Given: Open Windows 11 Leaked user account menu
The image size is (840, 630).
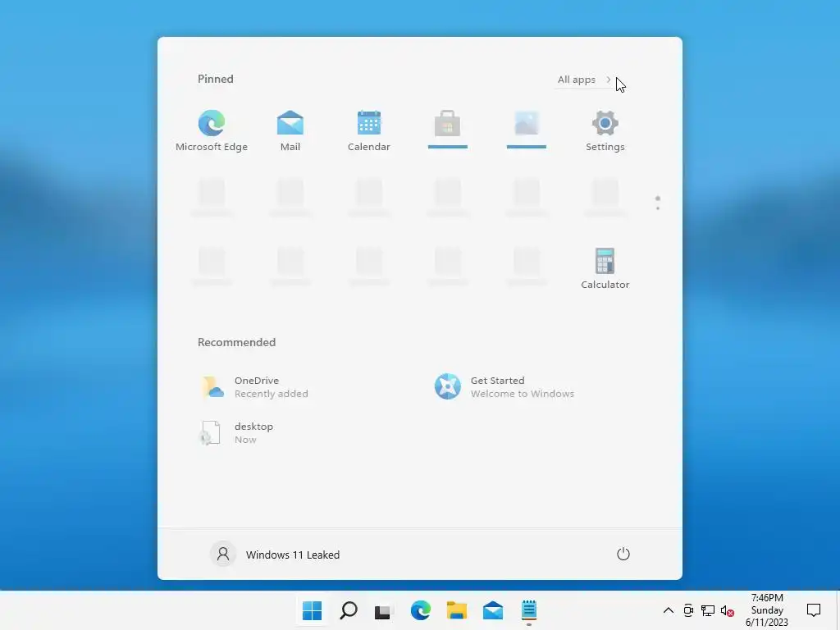Looking at the screenshot, I should click(x=276, y=555).
